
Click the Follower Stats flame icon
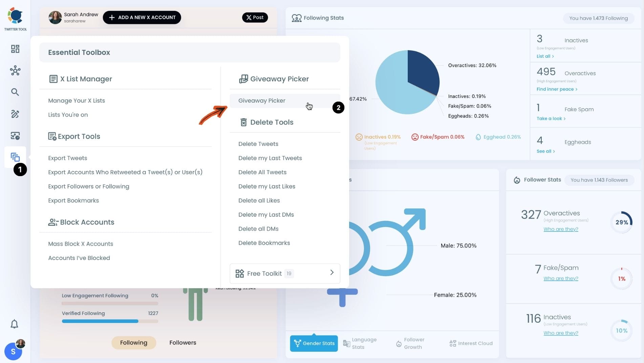pos(517,180)
